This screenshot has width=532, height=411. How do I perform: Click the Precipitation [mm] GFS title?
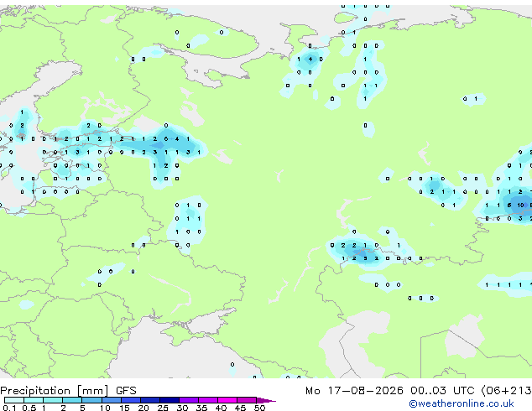68,391
